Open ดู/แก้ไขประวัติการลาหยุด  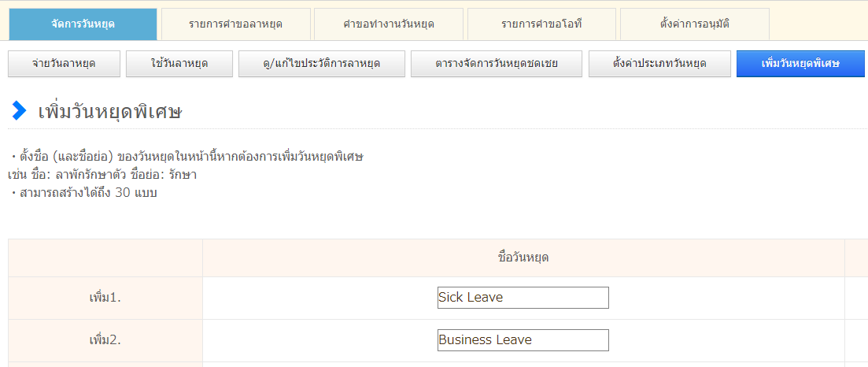[321, 64]
